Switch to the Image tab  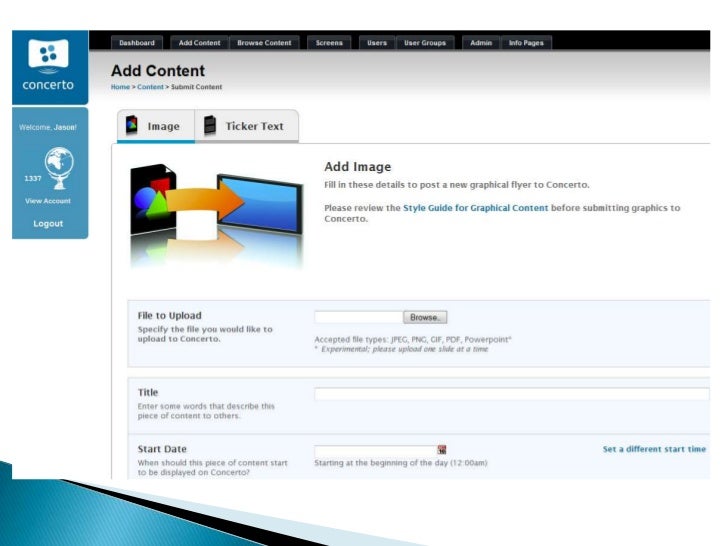tap(156, 126)
